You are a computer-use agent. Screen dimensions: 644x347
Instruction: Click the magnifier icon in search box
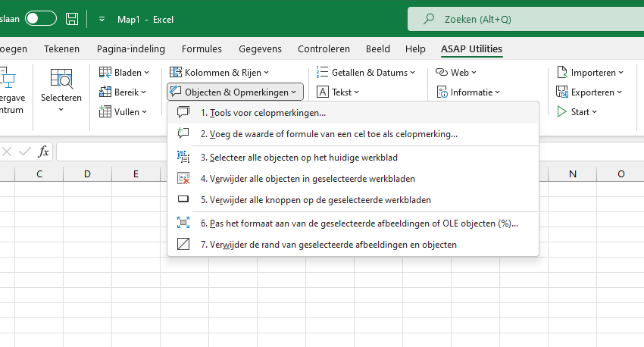[429, 19]
